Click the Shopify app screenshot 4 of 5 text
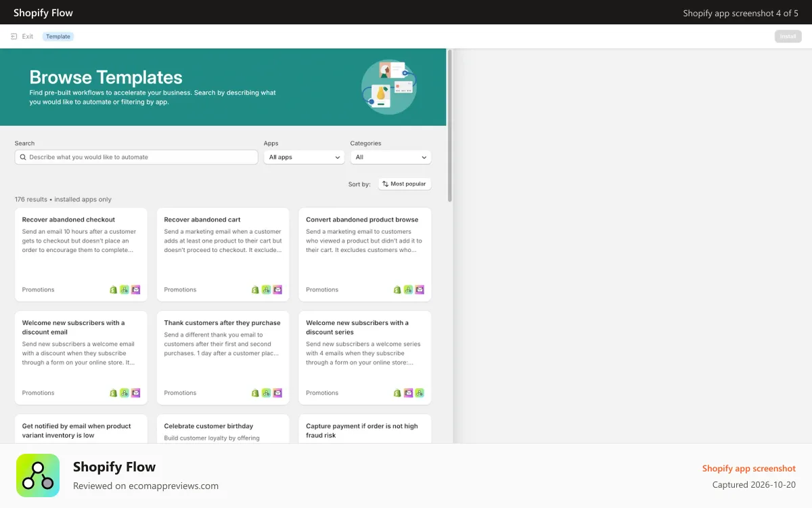812x508 pixels. pos(740,13)
